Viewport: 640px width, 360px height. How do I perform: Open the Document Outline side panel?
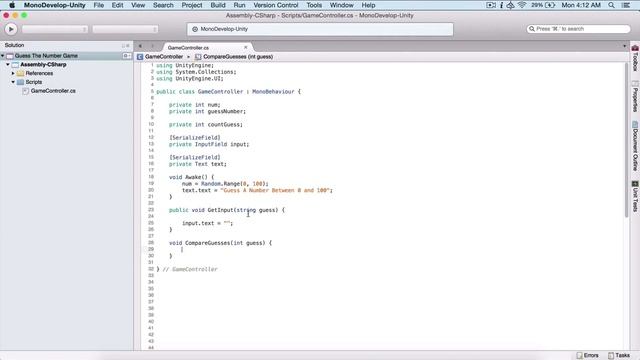click(635, 147)
